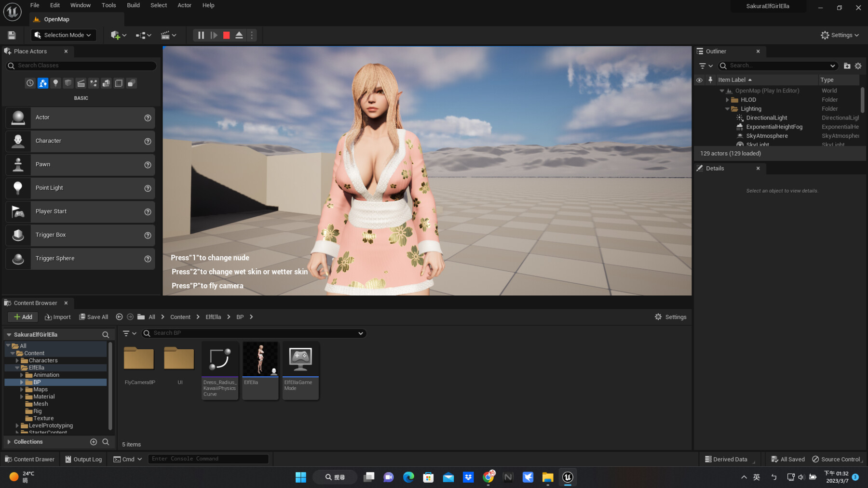868x488 pixels.
Task: Pause the running game session
Action: point(201,35)
